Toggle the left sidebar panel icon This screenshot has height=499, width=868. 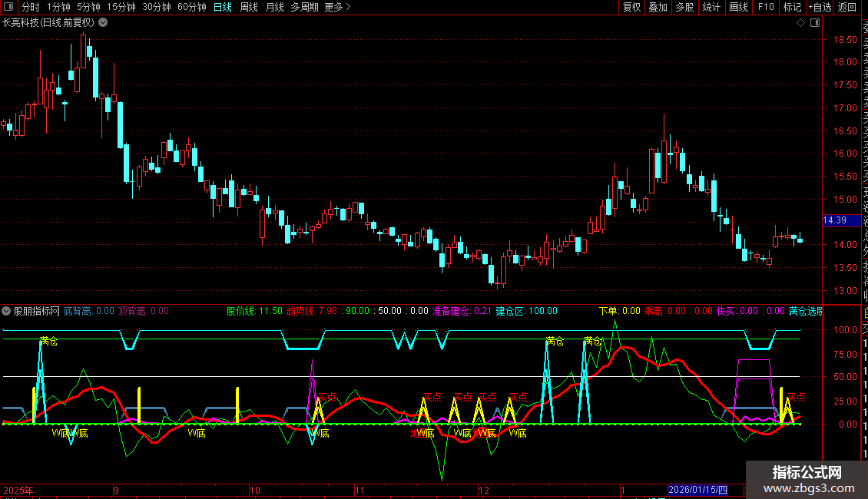point(8,7)
